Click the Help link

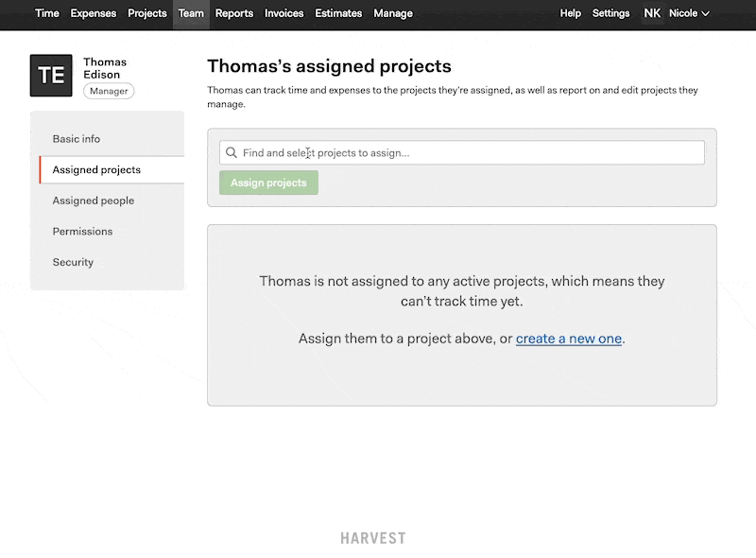(x=571, y=13)
